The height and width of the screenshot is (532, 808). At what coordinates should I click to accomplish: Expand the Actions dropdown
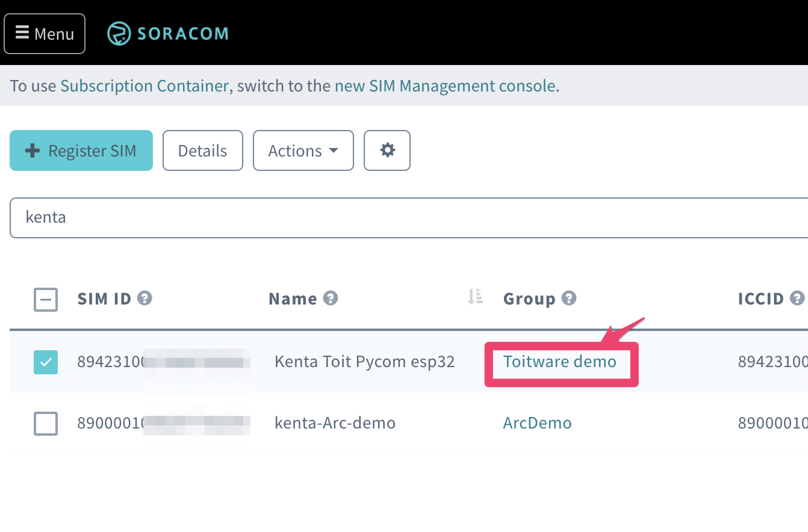[x=303, y=150]
